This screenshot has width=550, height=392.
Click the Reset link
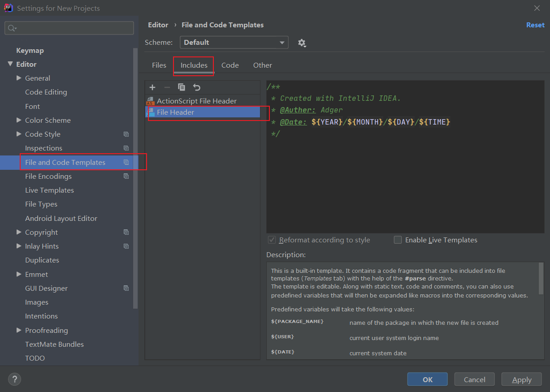click(535, 25)
